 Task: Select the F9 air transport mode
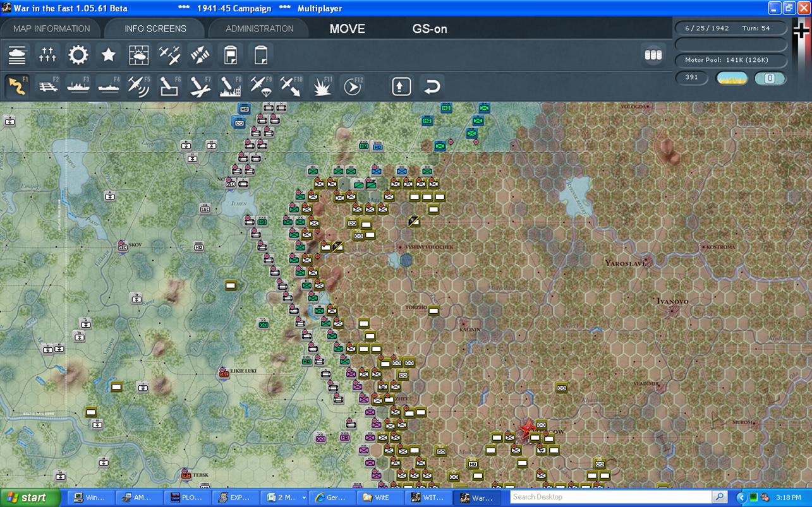pos(260,86)
